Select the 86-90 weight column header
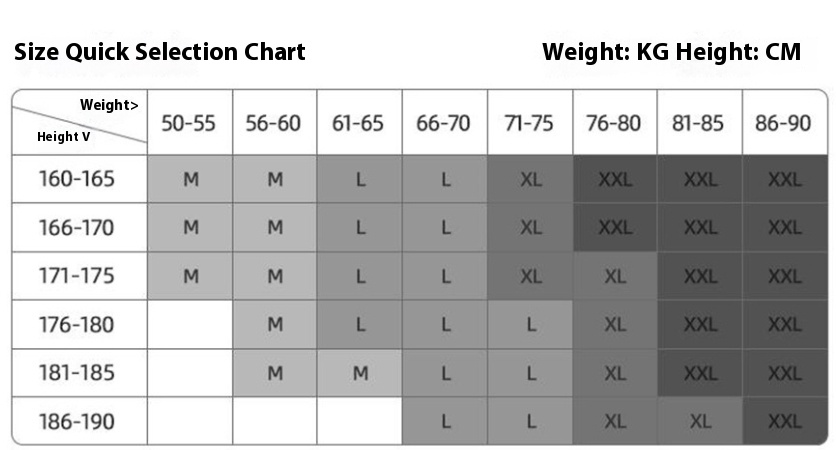Screen dimensions: 836x450 tap(785, 123)
